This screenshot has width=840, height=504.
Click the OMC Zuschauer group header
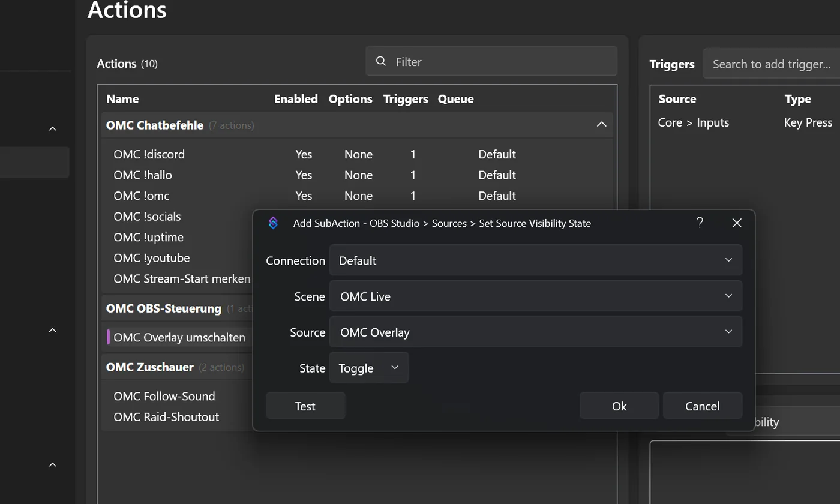point(150,367)
